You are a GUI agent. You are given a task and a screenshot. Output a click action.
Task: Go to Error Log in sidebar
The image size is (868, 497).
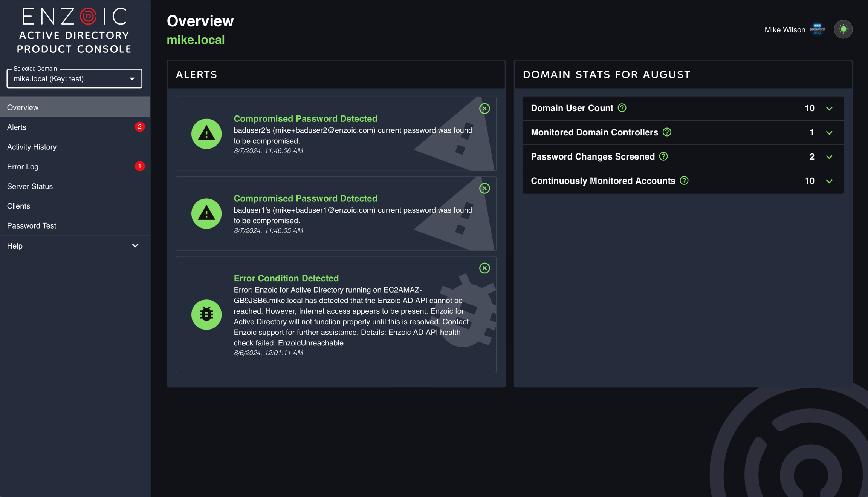coord(23,167)
